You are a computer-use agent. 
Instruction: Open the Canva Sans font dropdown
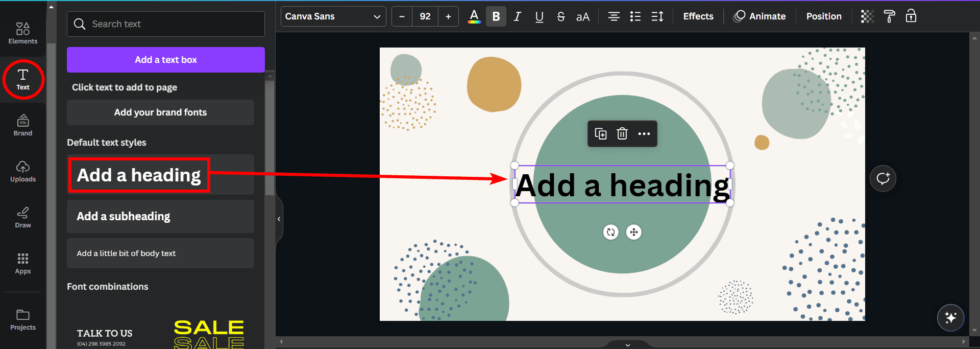point(333,16)
